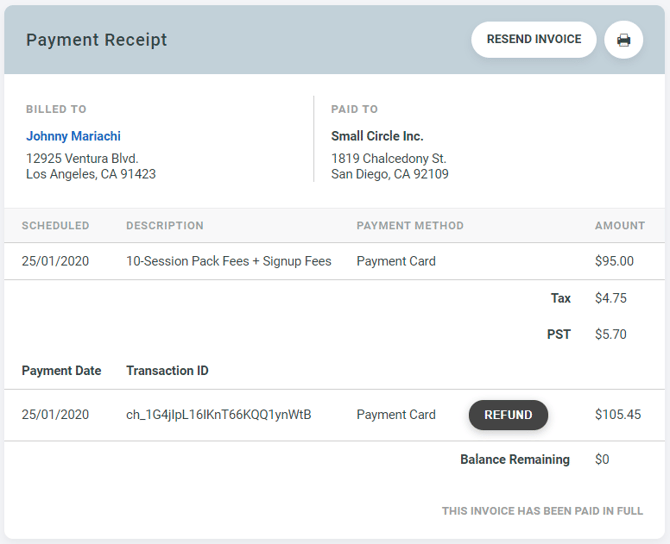This screenshot has height=544, width=670.
Task: Click the Description column header
Action: point(164,226)
